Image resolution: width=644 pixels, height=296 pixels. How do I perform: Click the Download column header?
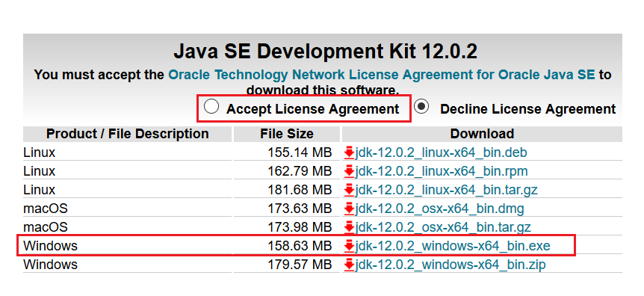coord(482,134)
